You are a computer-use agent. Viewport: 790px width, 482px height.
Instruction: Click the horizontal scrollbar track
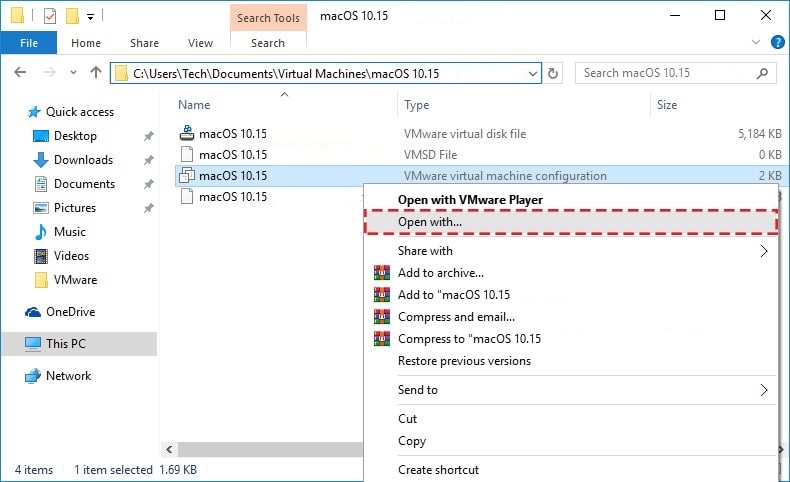270,449
